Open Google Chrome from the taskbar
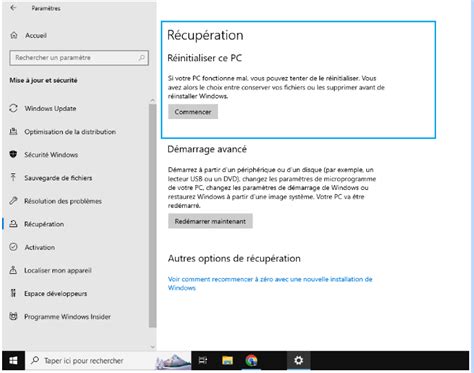This screenshot has height=373, width=474. (x=251, y=360)
